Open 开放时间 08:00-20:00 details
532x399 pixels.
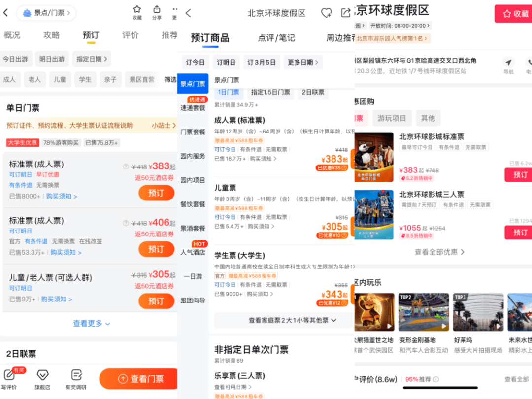(400, 26)
